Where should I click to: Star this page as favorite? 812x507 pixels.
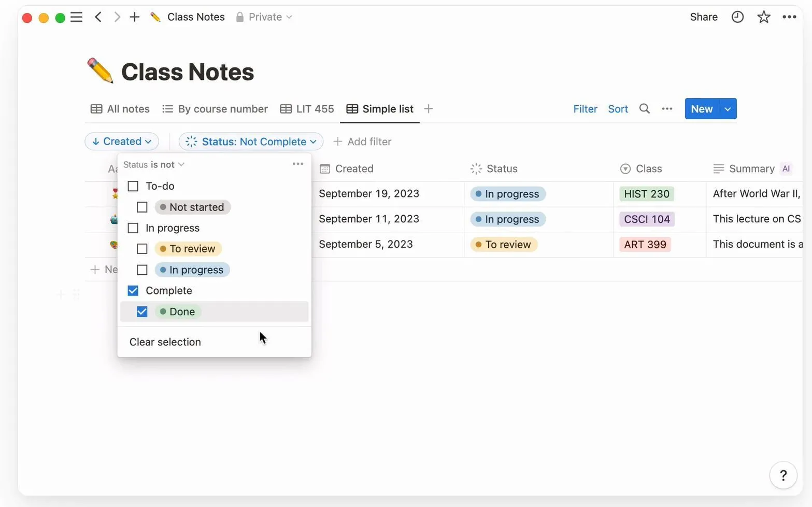(763, 17)
